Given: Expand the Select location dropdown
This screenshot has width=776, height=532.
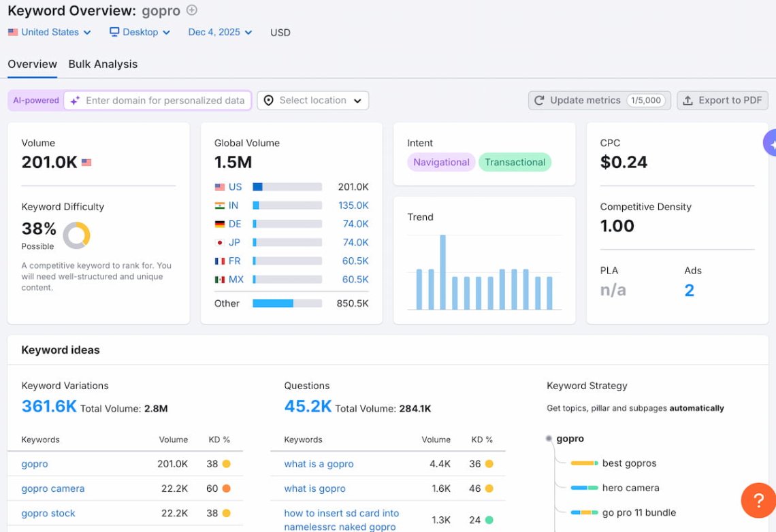Looking at the screenshot, I should [312, 100].
